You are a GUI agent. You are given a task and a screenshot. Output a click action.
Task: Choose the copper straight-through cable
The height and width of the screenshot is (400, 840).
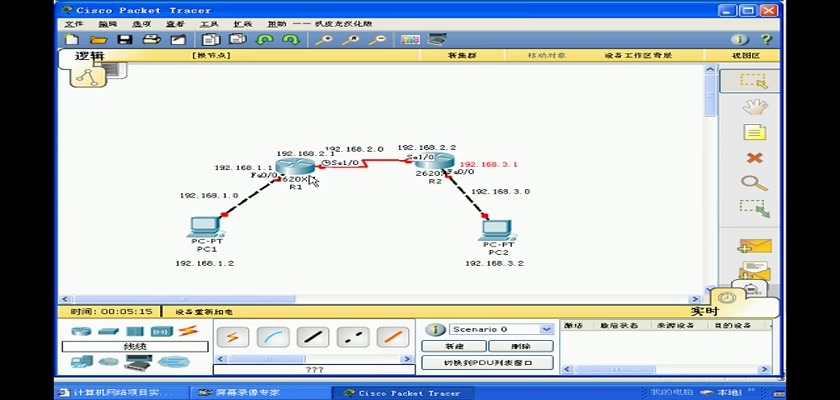pos(313,337)
